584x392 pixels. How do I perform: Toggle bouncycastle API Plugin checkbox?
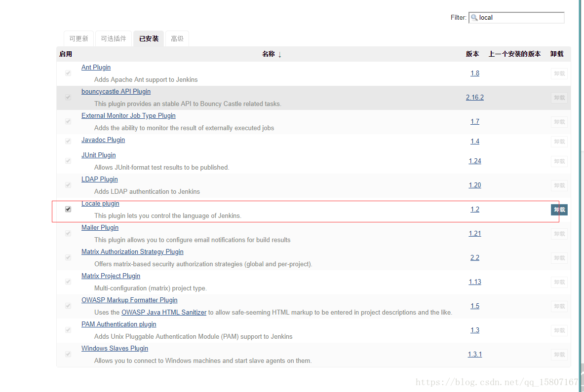click(68, 97)
